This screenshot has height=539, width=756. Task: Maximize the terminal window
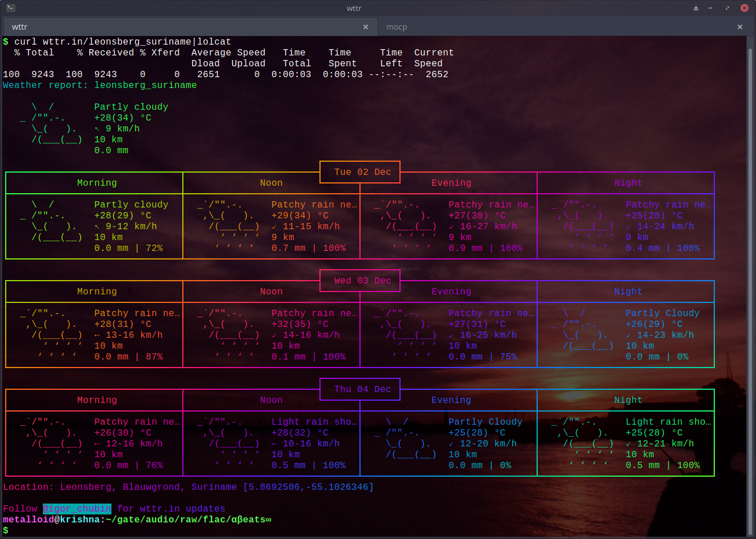(x=727, y=8)
